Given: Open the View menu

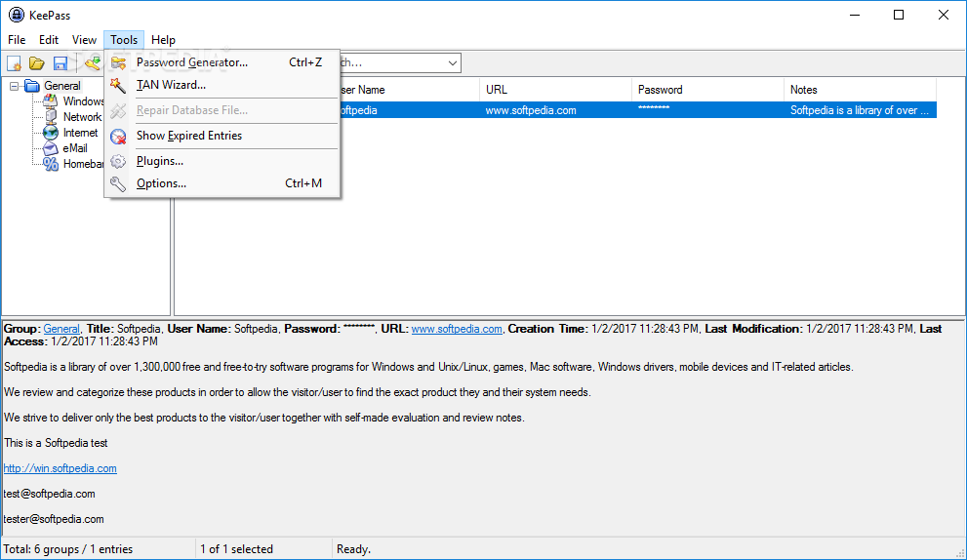Looking at the screenshot, I should pyautogui.click(x=84, y=40).
